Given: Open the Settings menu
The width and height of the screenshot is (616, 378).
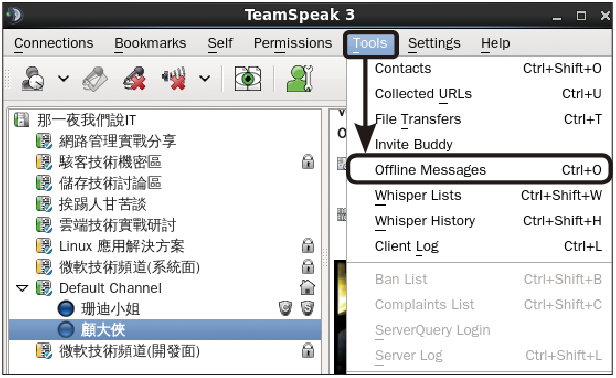Looking at the screenshot, I should coord(434,43).
